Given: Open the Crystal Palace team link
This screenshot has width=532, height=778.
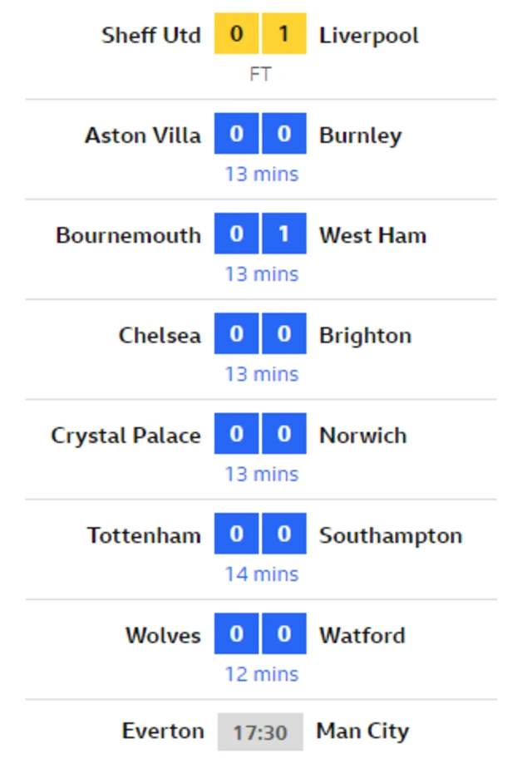Looking at the screenshot, I should (126, 436).
